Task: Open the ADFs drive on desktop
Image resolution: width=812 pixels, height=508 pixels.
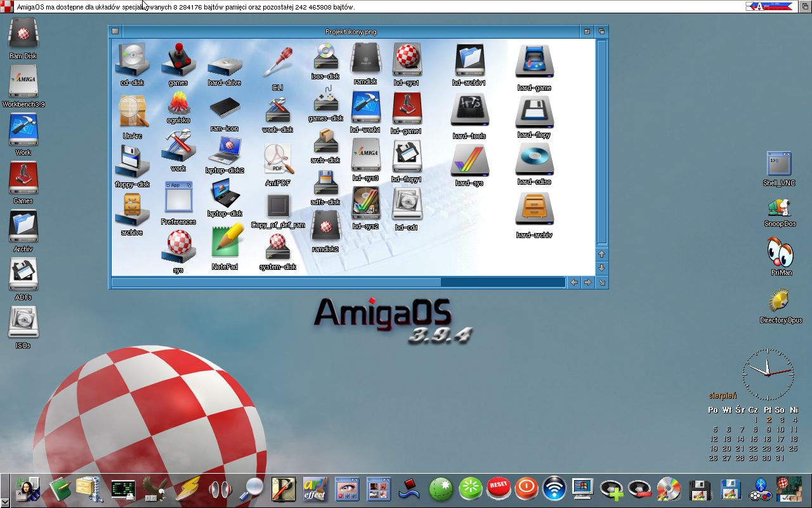Action: point(23,275)
